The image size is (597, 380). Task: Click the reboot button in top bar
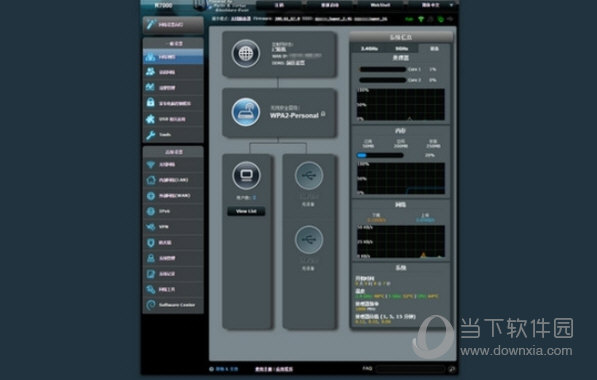tap(330, 5)
